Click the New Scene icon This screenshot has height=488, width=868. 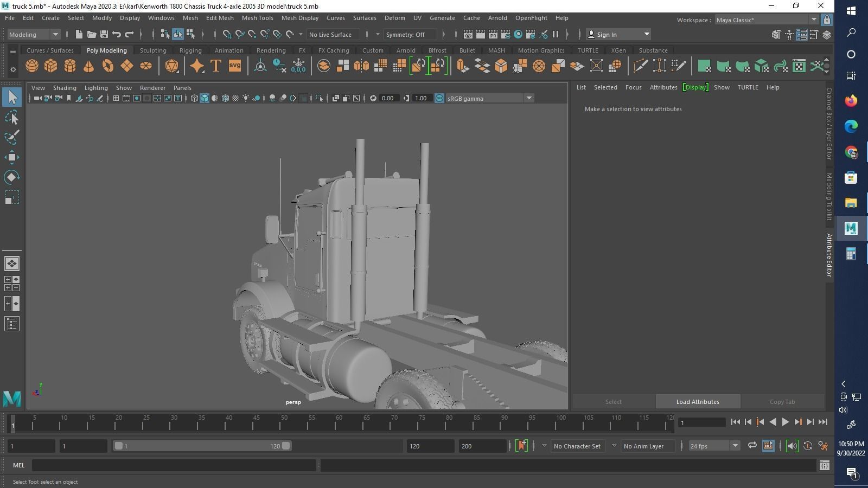pyautogui.click(x=79, y=34)
